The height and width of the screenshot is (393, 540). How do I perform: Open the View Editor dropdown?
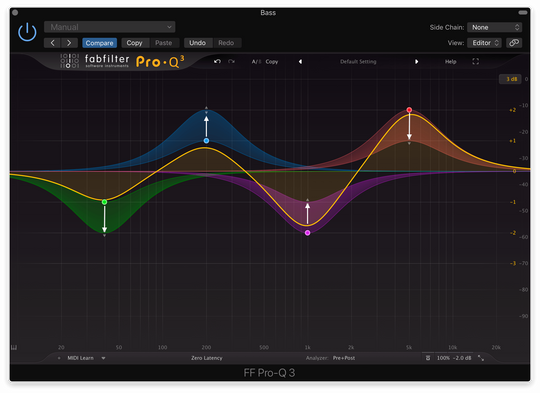pos(484,43)
